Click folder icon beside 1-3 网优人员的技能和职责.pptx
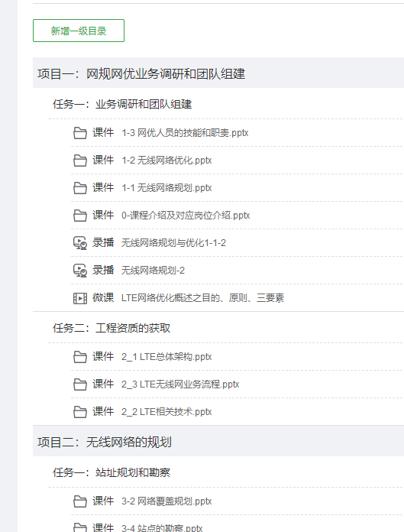Screen dimensions: 404x532 [x=80, y=133]
